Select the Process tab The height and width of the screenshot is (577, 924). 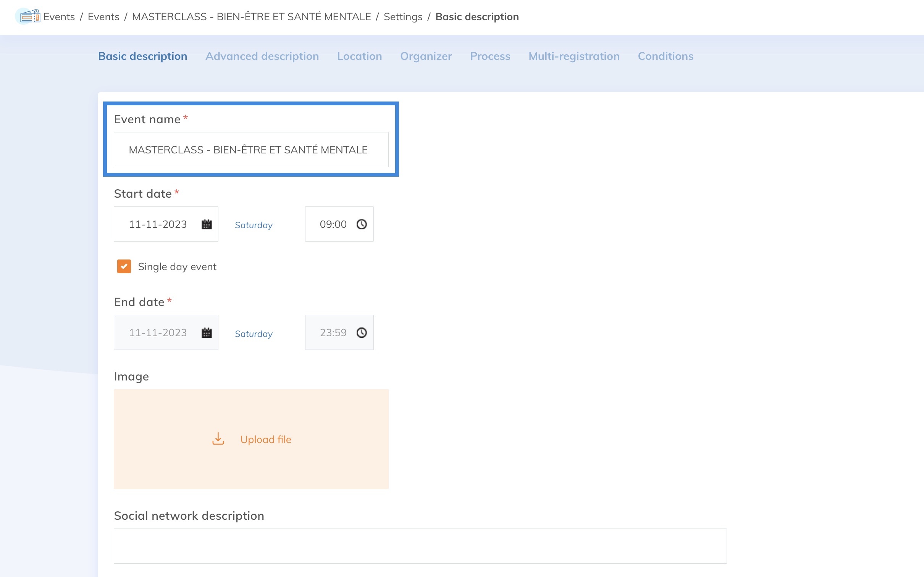490,56
